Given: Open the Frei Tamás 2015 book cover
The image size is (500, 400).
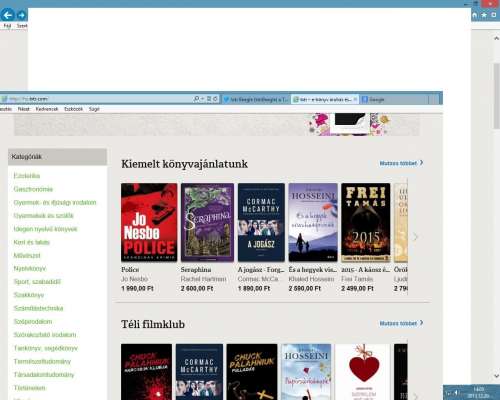Looking at the screenshot, I should 366,222.
